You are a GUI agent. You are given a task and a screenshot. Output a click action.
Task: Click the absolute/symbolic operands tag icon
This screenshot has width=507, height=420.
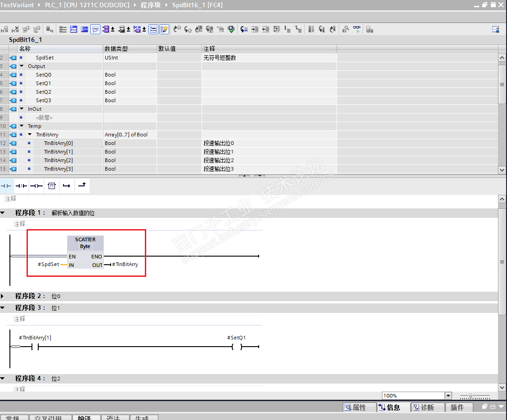coord(106,29)
